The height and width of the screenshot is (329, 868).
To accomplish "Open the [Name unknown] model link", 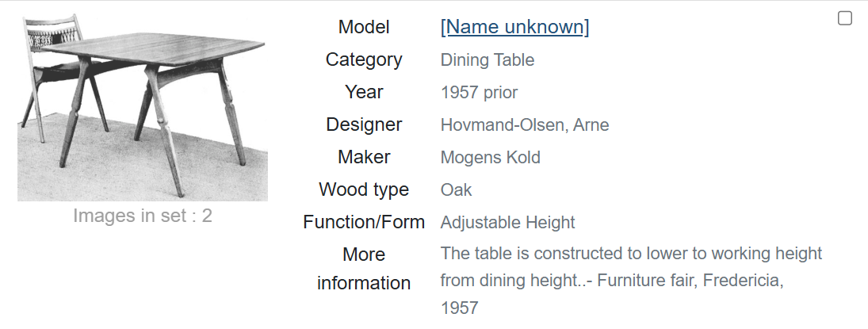I will pos(514,27).
